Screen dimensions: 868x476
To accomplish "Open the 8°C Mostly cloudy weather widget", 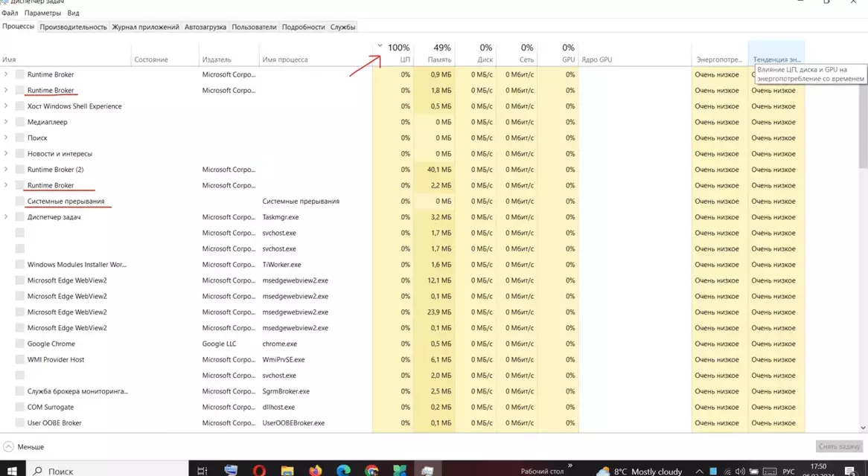I will click(639, 471).
